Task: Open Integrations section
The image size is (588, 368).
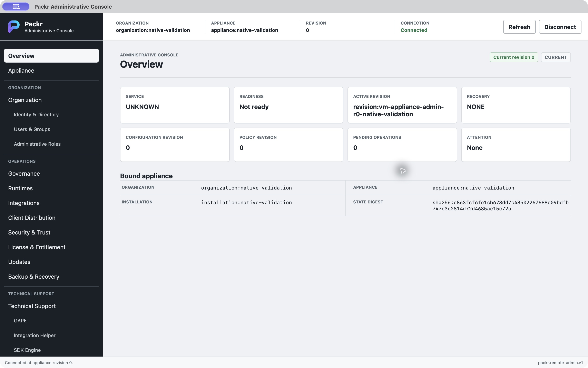Action: pyautogui.click(x=51, y=203)
